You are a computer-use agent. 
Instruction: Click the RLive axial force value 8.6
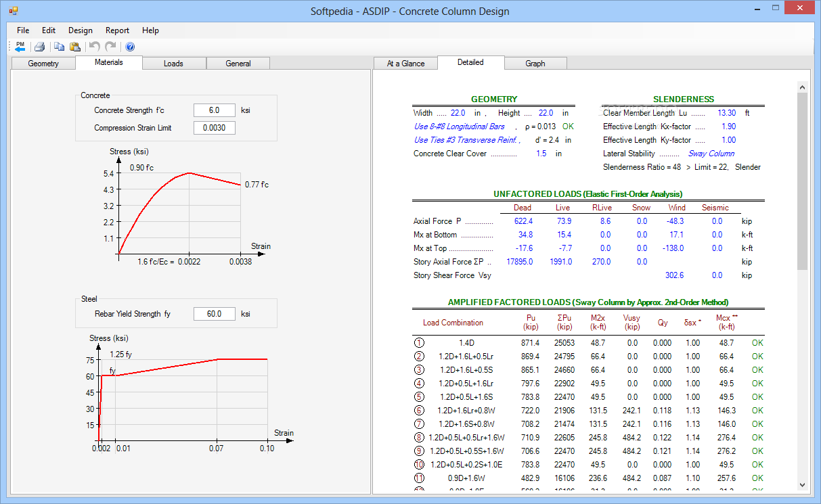tap(605, 221)
